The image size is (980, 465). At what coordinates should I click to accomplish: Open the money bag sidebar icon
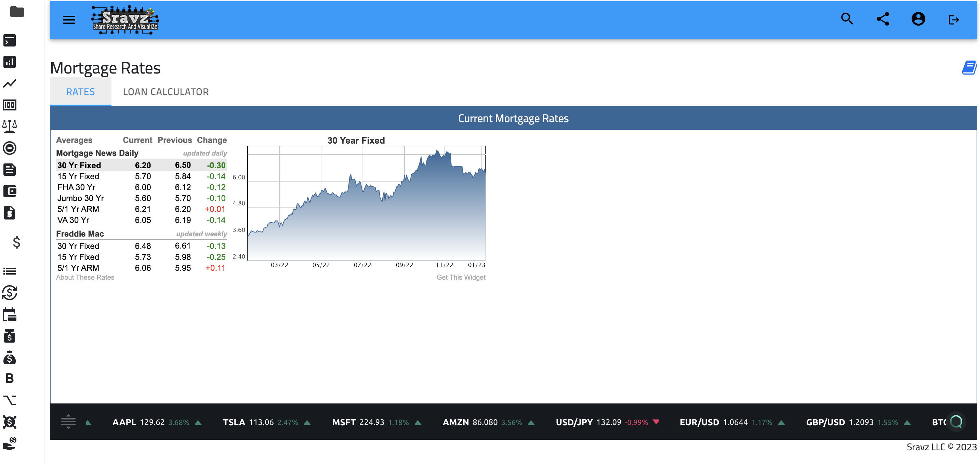10,357
